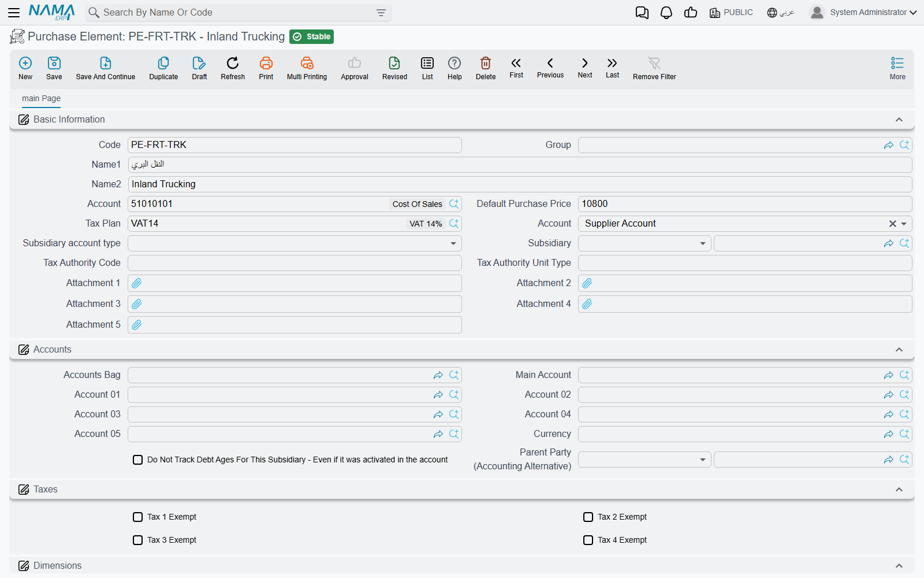Open linked record for Account 03
This screenshot has height=578, width=924.
pyautogui.click(x=438, y=414)
